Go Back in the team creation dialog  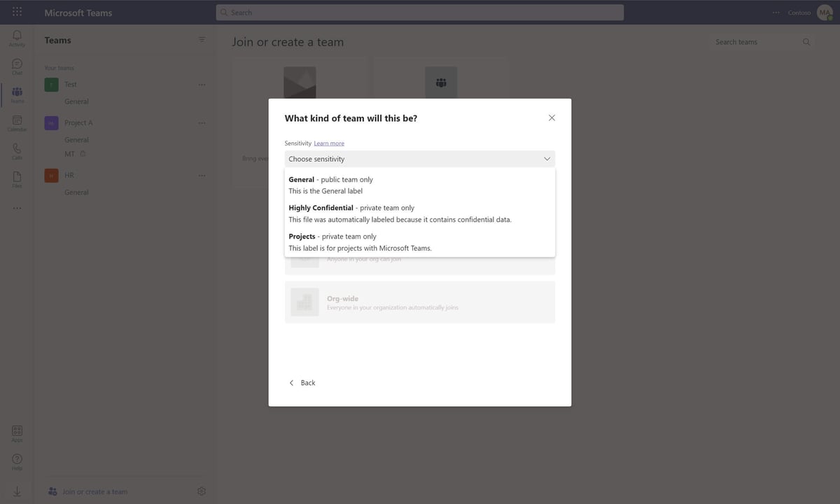tap(302, 382)
